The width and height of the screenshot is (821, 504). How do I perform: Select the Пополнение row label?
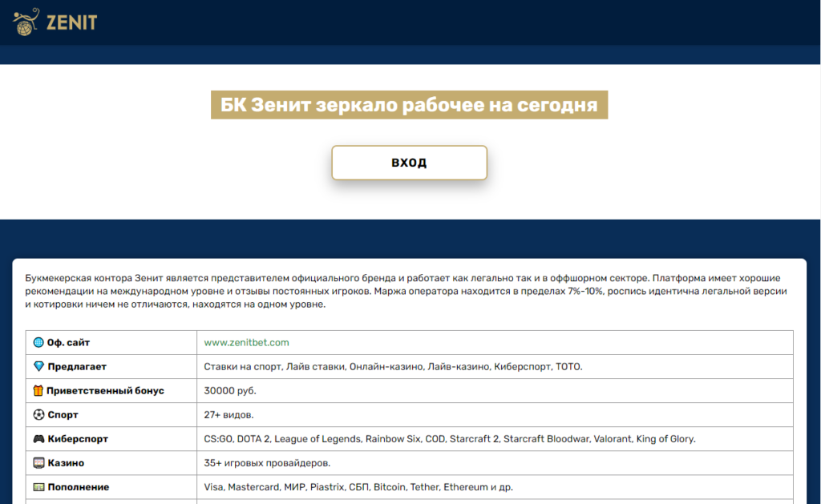tap(79, 486)
